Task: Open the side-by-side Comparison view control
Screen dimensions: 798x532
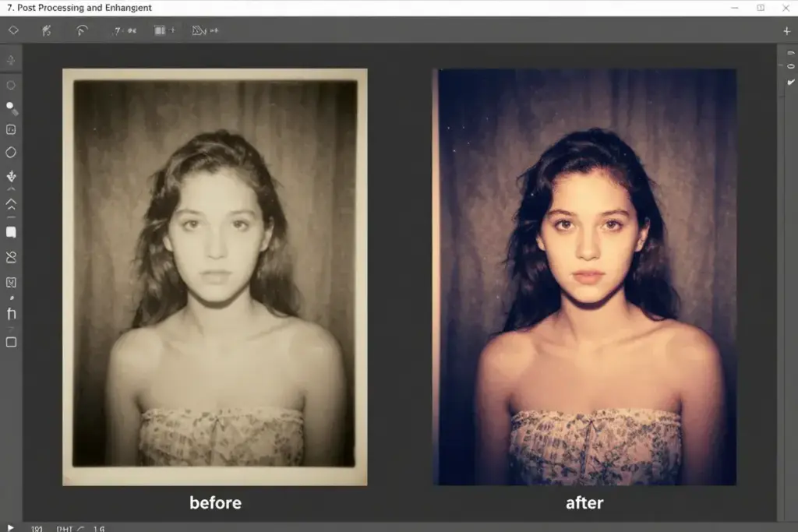Action: pyautogui.click(x=158, y=31)
